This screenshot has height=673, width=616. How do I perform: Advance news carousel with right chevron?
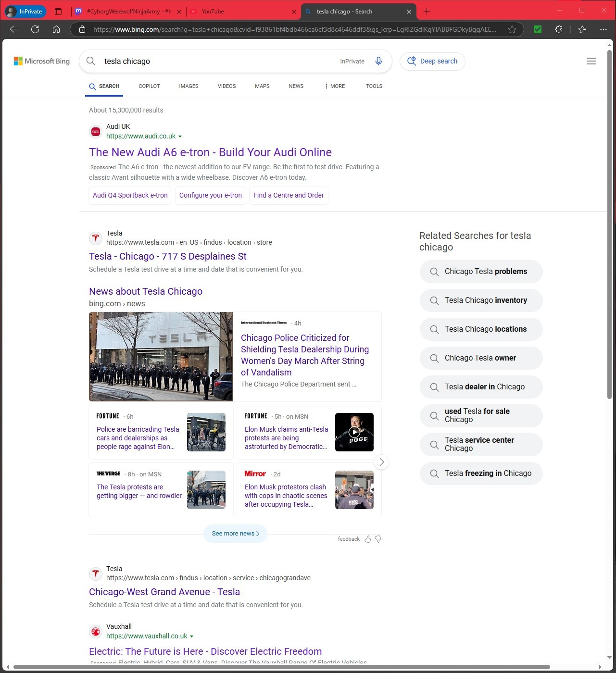381,462
